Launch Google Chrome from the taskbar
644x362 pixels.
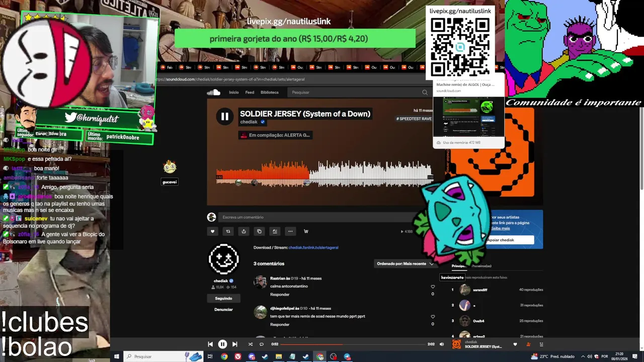(224, 356)
